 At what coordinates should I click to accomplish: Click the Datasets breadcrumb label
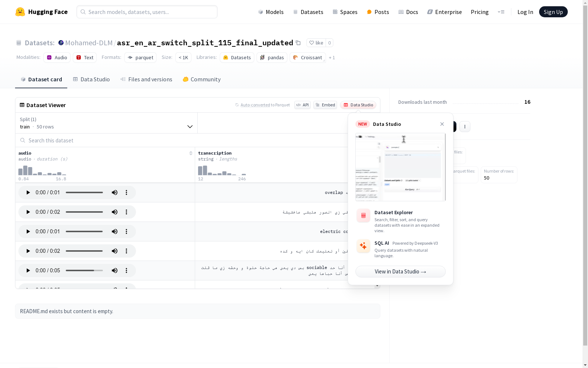tap(40, 43)
